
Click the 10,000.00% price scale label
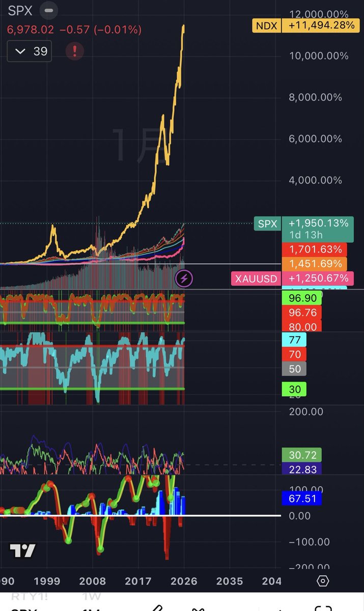(319, 56)
